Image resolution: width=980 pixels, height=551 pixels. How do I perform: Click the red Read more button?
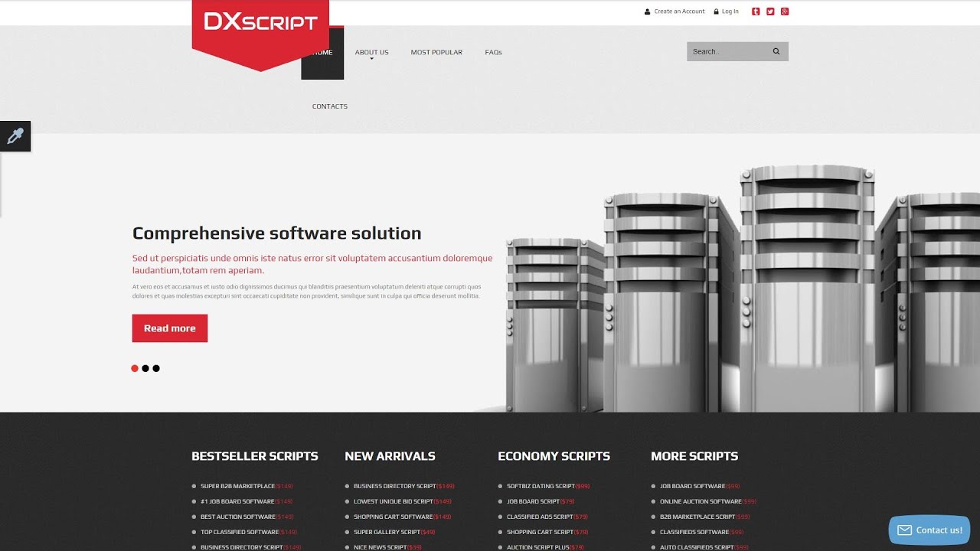tap(170, 328)
